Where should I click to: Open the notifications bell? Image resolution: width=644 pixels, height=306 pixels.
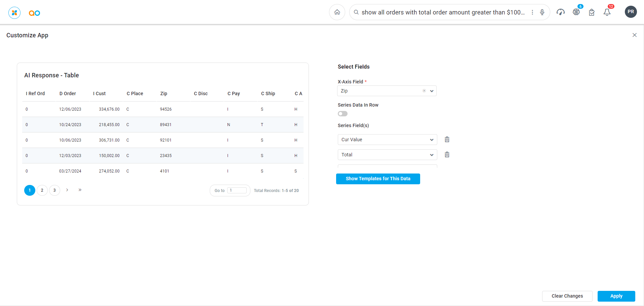pyautogui.click(x=607, y=12)
